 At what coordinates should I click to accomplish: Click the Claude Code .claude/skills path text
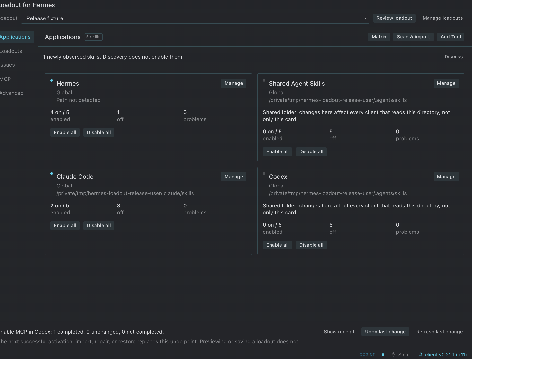coord(125,193)
